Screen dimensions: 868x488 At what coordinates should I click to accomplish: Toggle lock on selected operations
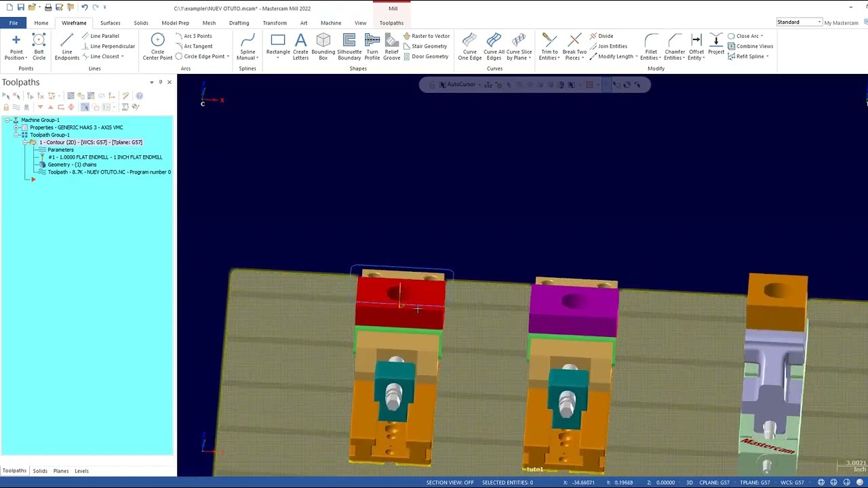pos(6,107)
